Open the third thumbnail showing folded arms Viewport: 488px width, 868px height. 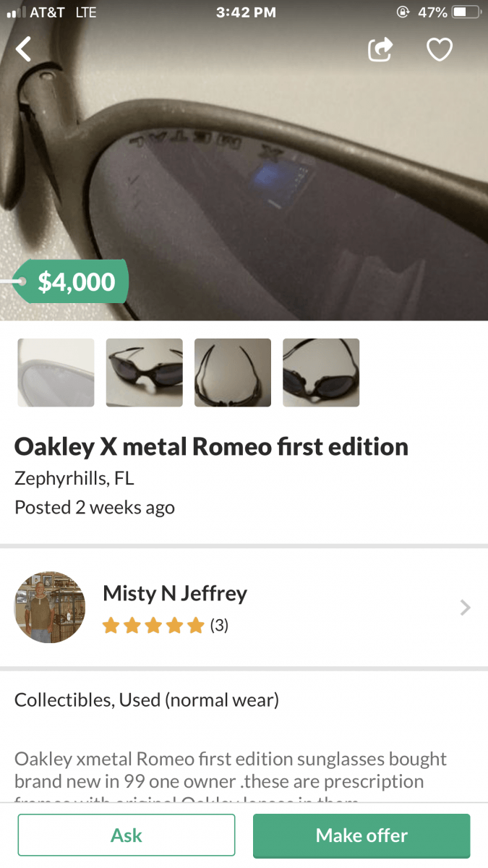(x=233, y=373)
